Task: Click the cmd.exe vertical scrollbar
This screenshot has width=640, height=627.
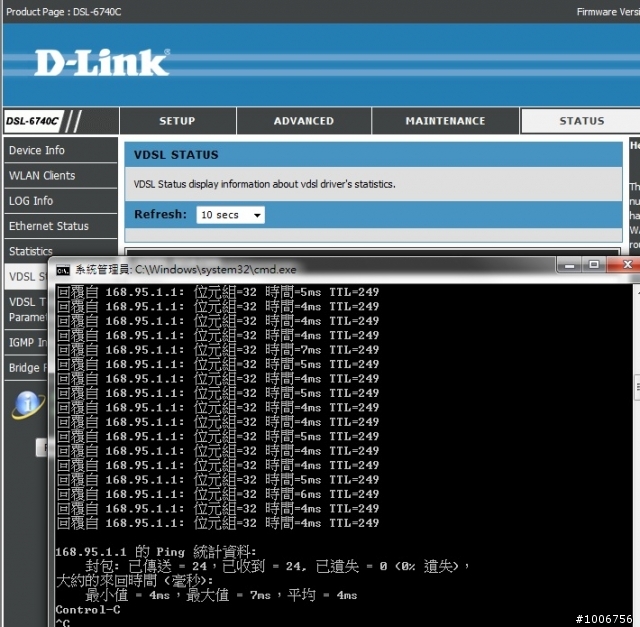Action: coord(637,453)
